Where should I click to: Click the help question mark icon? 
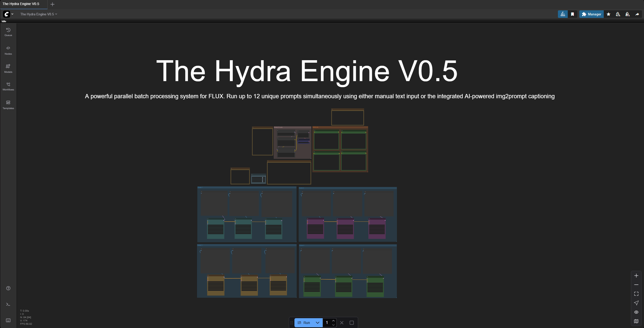pyautogui.click(x=8, y=288)
